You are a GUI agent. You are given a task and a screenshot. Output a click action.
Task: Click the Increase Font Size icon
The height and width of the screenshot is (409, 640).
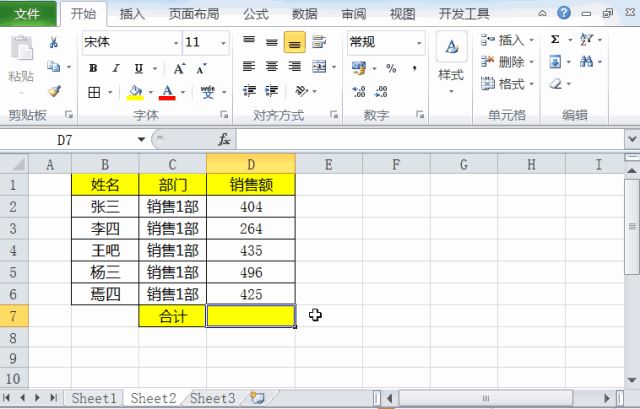click(x=180, y=68)
